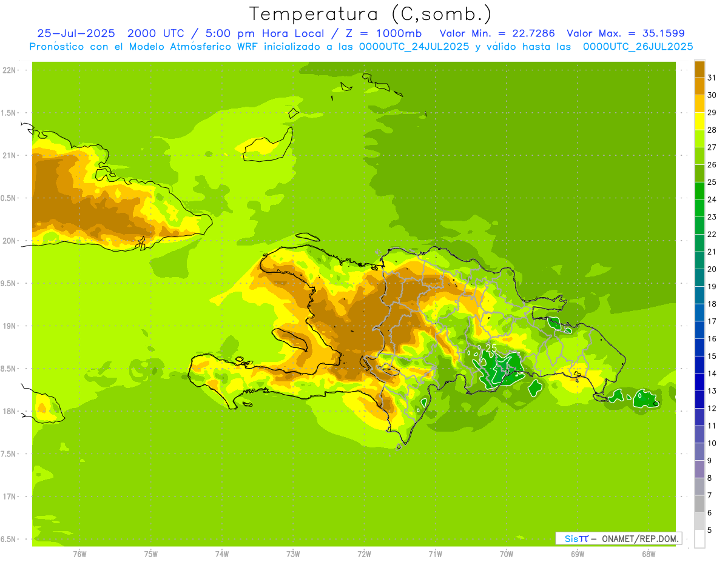The width and height of the screenshot is (728, 562).
Task: Click the "7.5N" latitude axis label
Action: click(x=9, y=454)
